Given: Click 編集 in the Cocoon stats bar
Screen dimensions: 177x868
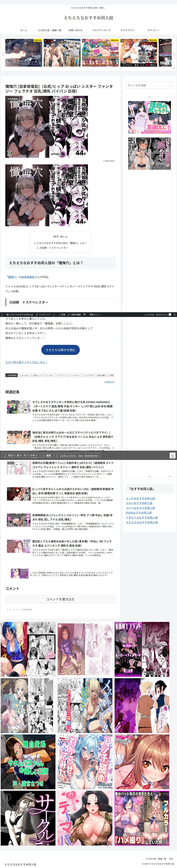Looking at the screenshot, I should point(47,455).
